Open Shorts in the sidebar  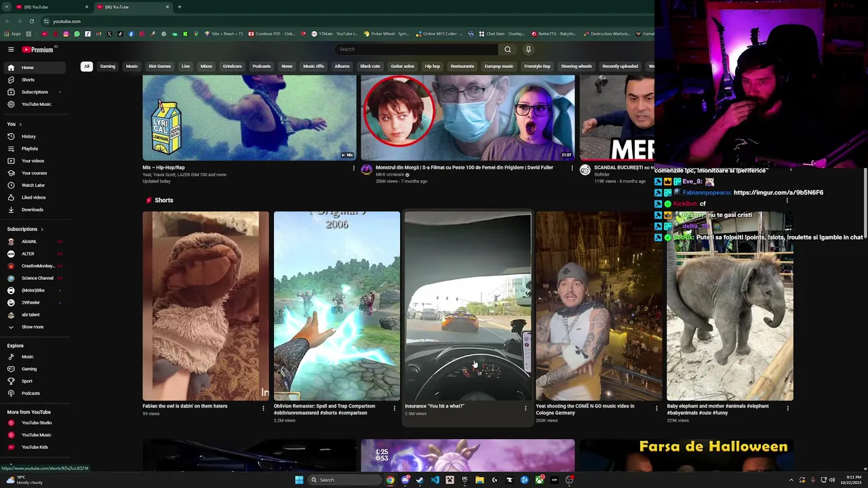click(x=34, y=80)
